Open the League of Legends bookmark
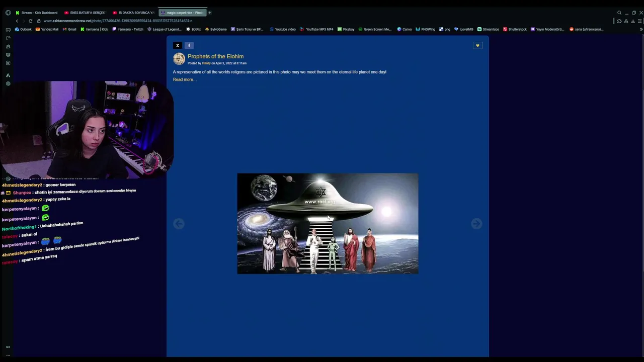The image size is (644, 362). 165,29
